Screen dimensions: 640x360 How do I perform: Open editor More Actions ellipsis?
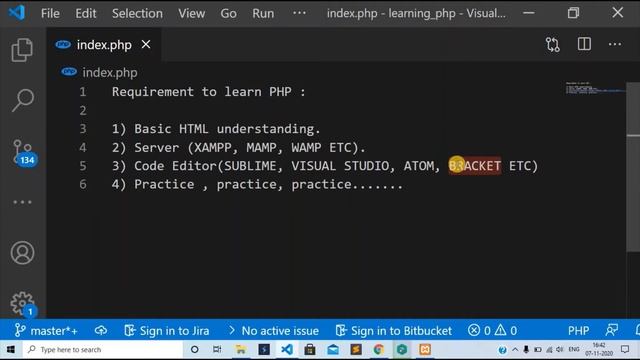click(615, 44)
